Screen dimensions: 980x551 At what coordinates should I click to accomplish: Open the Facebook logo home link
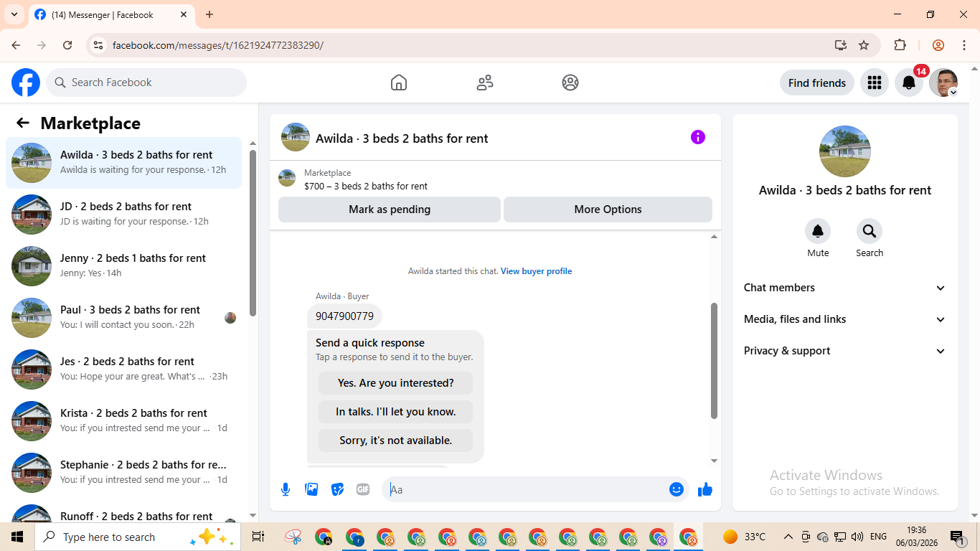point(26,83)
